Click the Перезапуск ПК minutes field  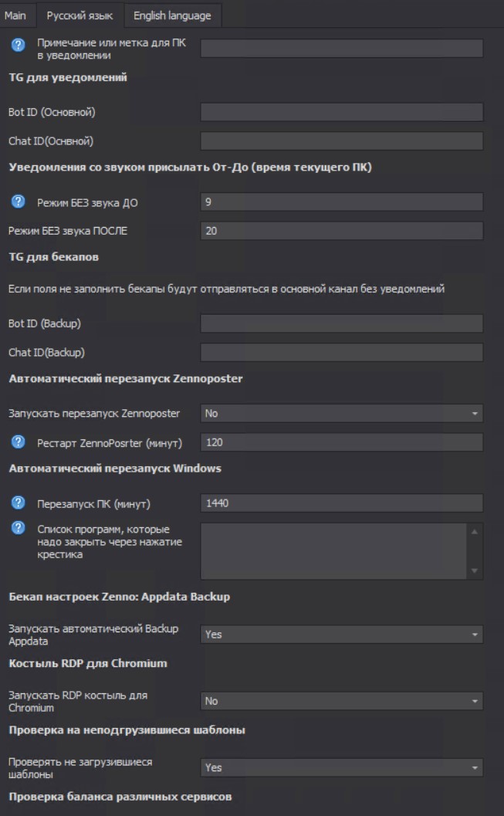(x=341, y=503)
